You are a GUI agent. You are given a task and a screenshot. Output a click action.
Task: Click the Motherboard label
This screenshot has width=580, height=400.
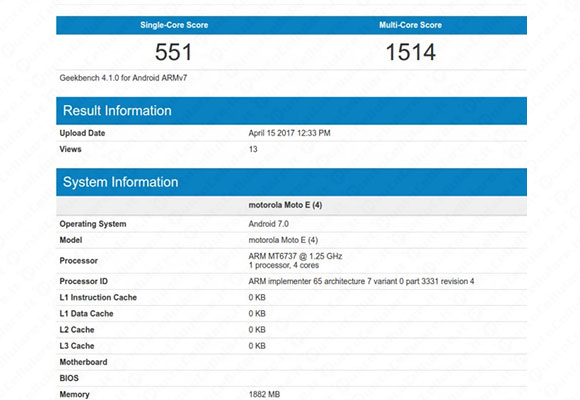[x=83, y=362]
